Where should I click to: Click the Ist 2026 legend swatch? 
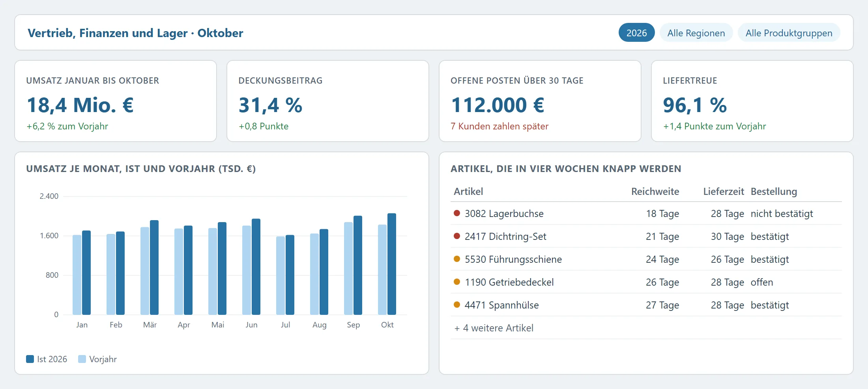30,359
